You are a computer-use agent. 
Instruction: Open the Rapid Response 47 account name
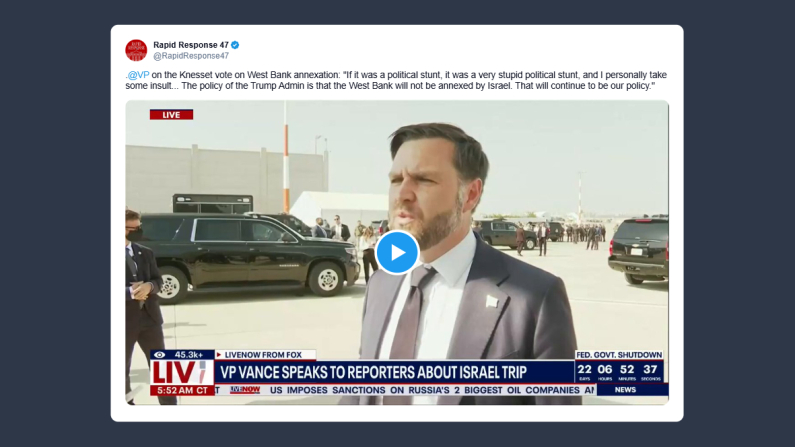(x=191, y=45)
